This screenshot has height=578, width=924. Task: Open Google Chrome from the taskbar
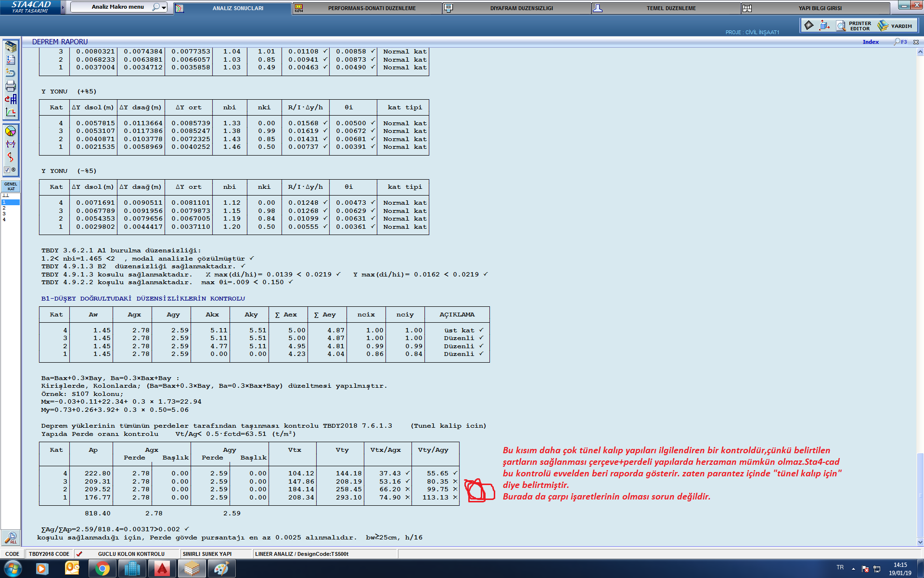pyautogui.click(x=102, y=569)
